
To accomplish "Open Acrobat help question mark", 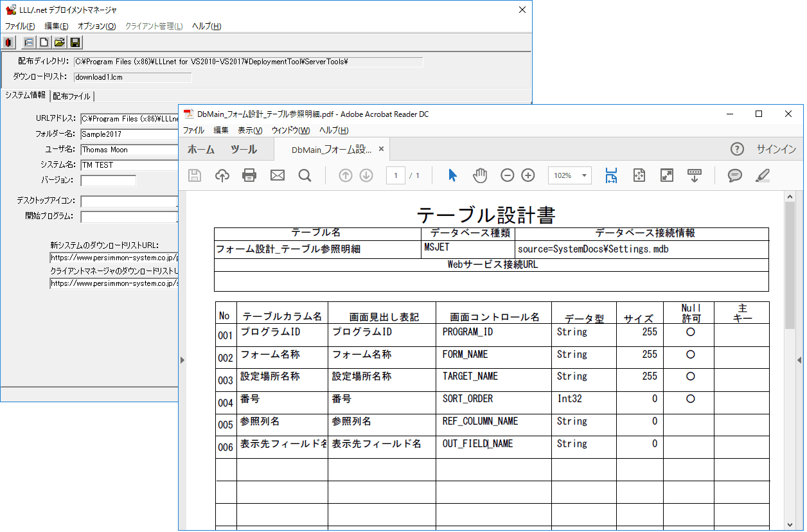I will click(x=737, y=149).
